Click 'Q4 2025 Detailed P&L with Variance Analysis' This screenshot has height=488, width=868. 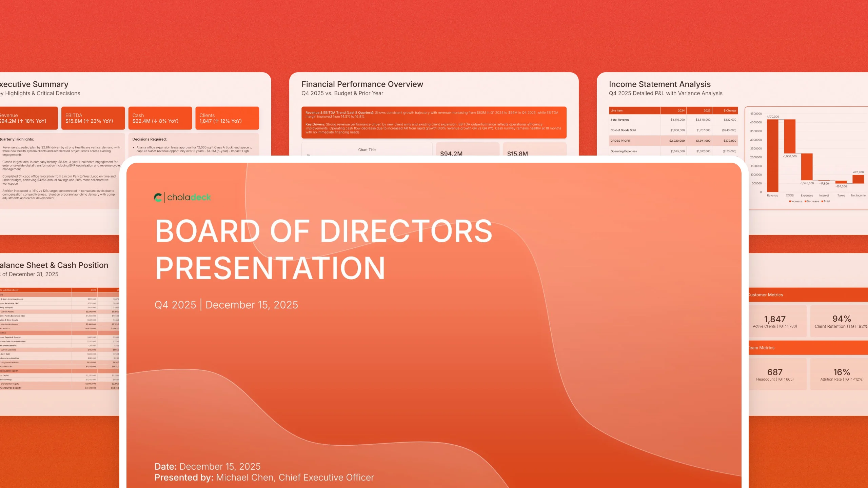tap(666, 93)
